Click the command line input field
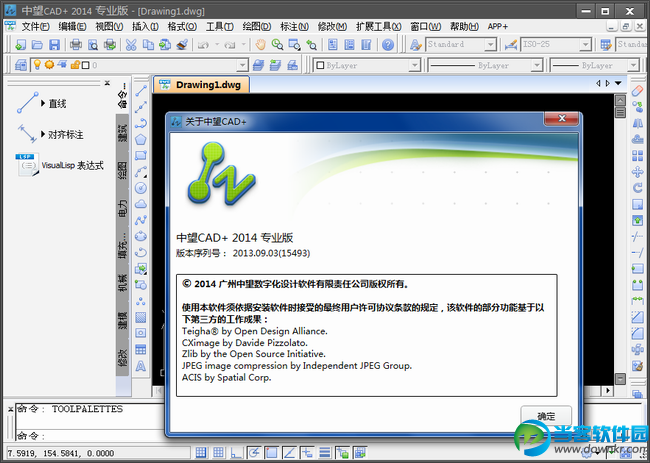 (90, 436)
